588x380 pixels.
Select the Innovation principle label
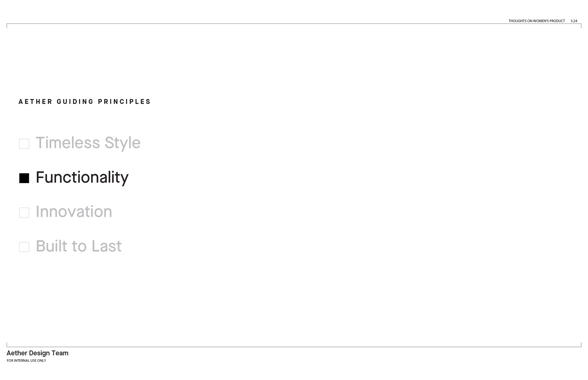(x=74, y=212)
